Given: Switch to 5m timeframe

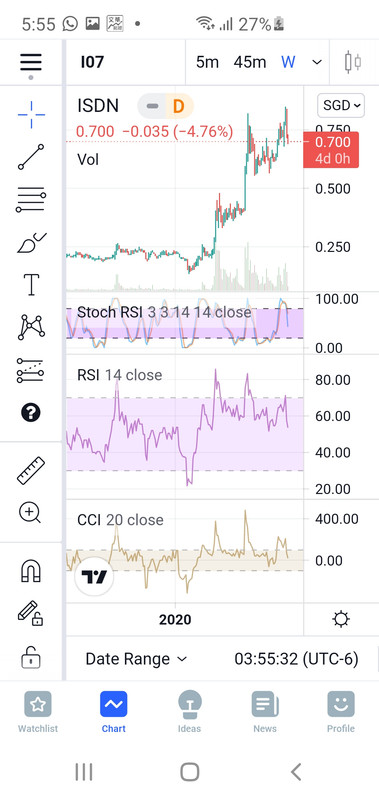Looking at the screenshot, I should coord(207,62).
